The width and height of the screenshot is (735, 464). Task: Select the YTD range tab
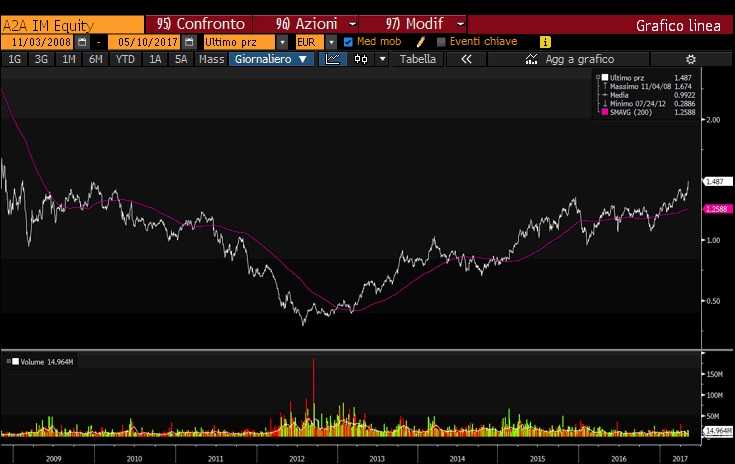[x=125, y=59]
